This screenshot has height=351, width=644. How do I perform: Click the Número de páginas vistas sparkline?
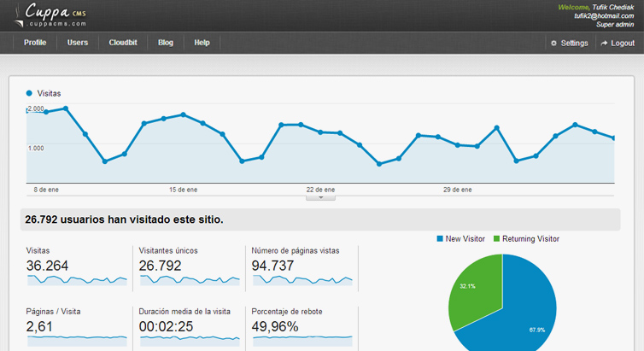tap(302, 280)
